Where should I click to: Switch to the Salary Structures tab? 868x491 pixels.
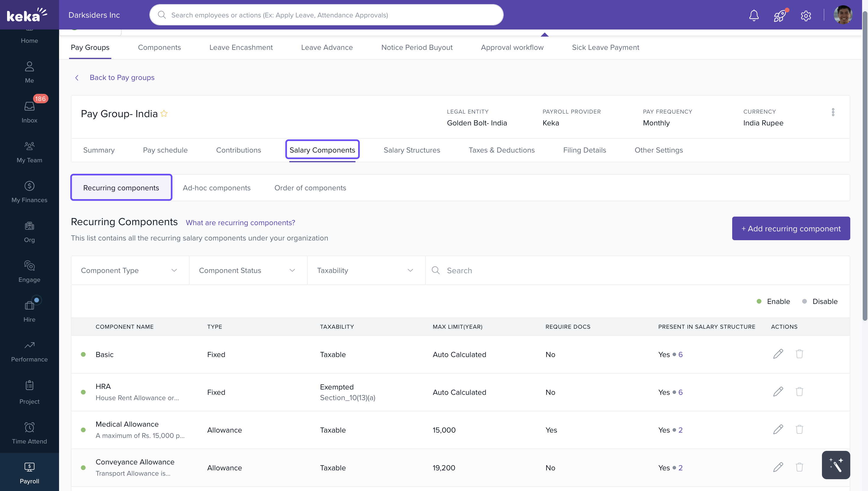tap(412, 150)
